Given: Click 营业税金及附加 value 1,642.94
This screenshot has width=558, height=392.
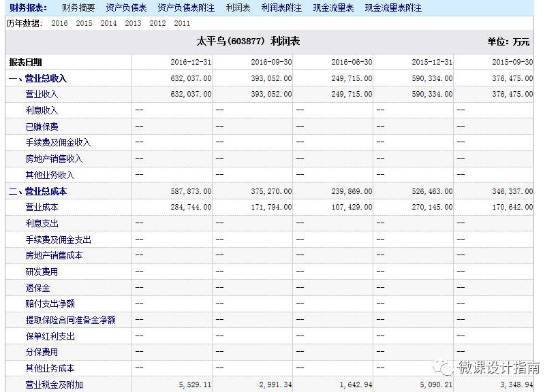Looking at the screenshot, I should tap(356, 385).
